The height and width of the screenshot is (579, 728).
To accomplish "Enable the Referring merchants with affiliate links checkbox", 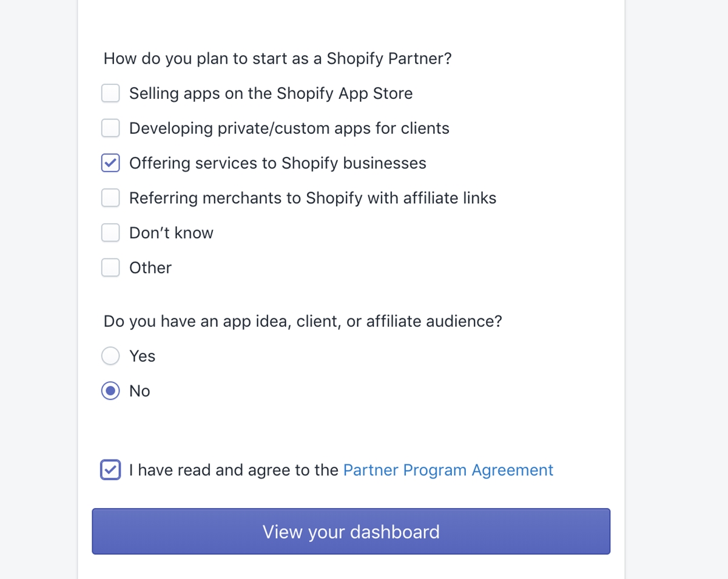I will click(110, 198).
